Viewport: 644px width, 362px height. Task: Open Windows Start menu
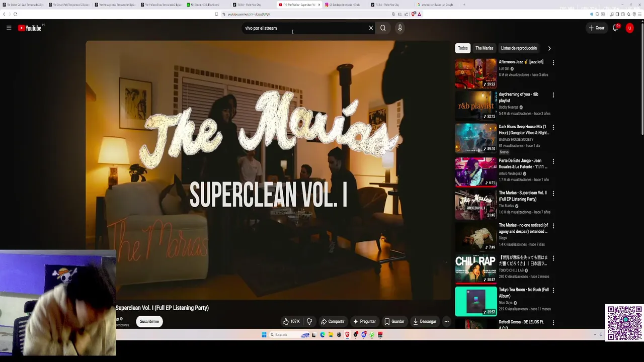tap(264, 335)
